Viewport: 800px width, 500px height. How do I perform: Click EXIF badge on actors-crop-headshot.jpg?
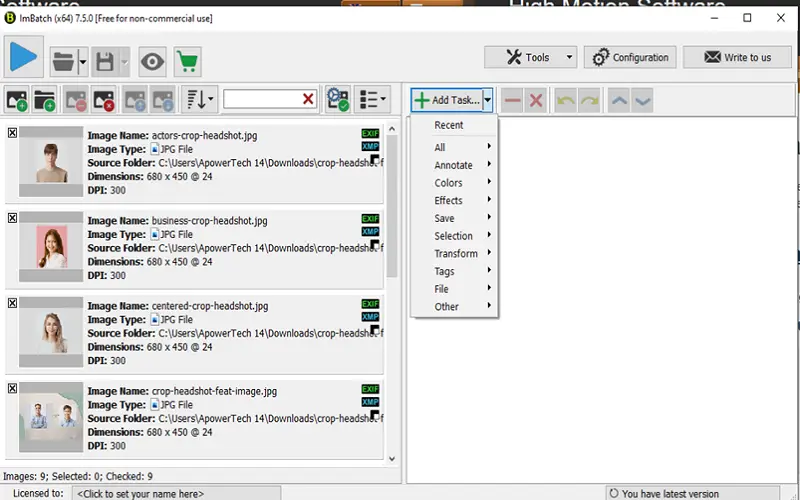pos(370,133)
